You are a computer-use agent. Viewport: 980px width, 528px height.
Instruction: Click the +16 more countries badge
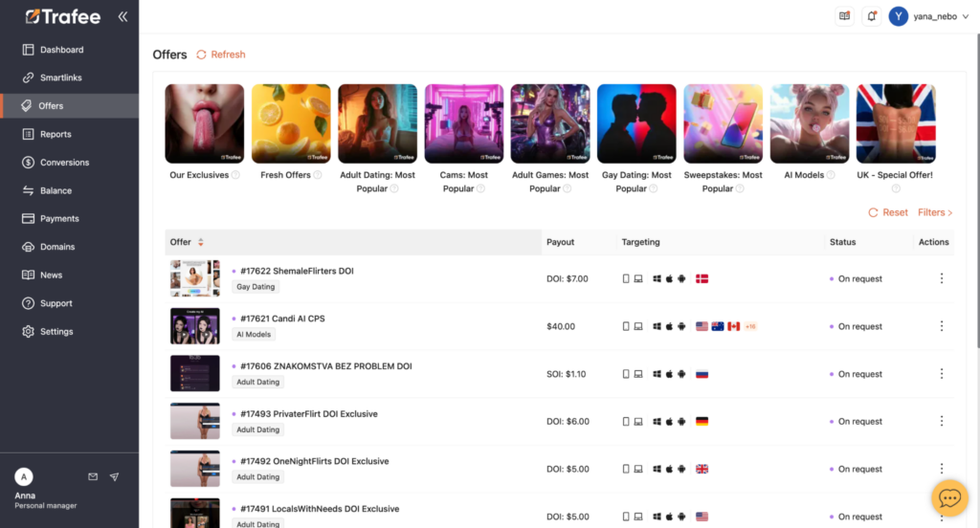(750, 326)
